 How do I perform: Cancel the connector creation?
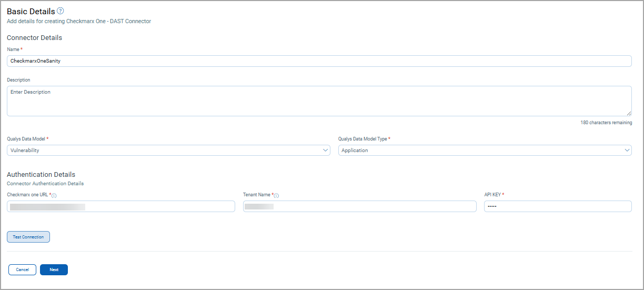pyautogui.click(x=22, y=269)
